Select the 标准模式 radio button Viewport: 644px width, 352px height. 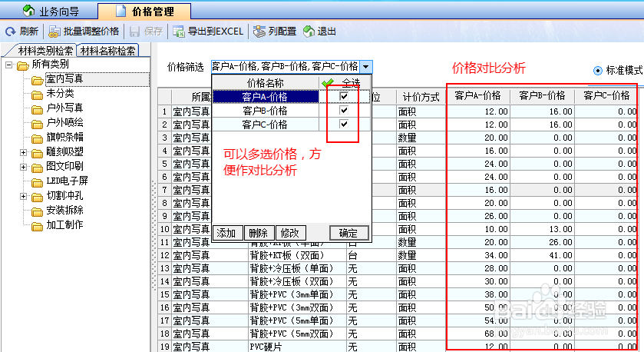[598, 71]
